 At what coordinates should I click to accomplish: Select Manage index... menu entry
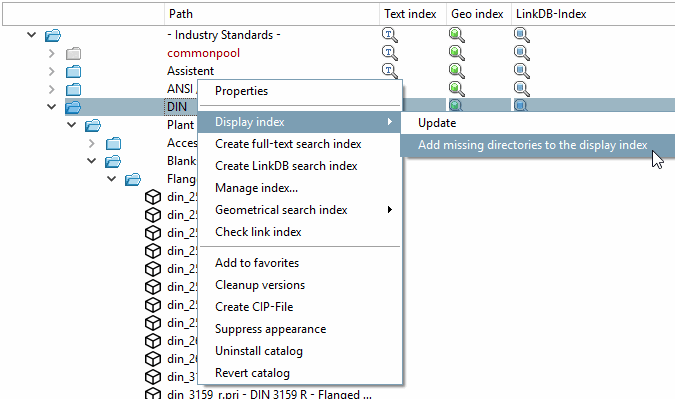click(300, 188)
